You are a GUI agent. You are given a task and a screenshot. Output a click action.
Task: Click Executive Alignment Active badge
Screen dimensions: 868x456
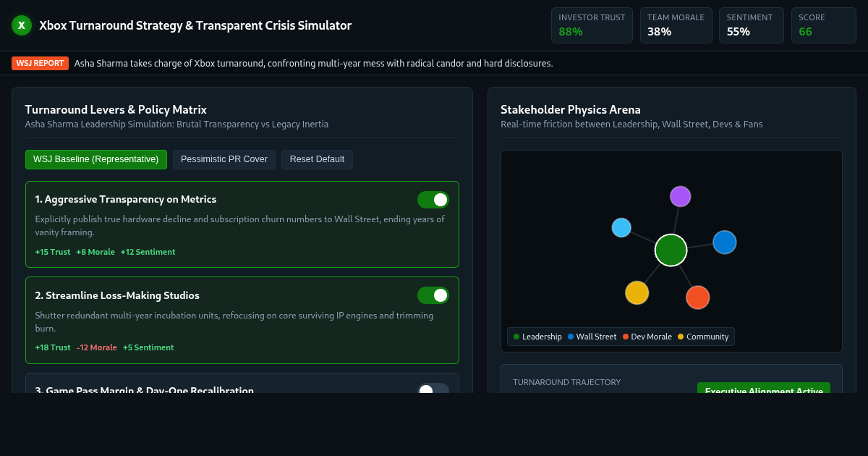(764, 388)
